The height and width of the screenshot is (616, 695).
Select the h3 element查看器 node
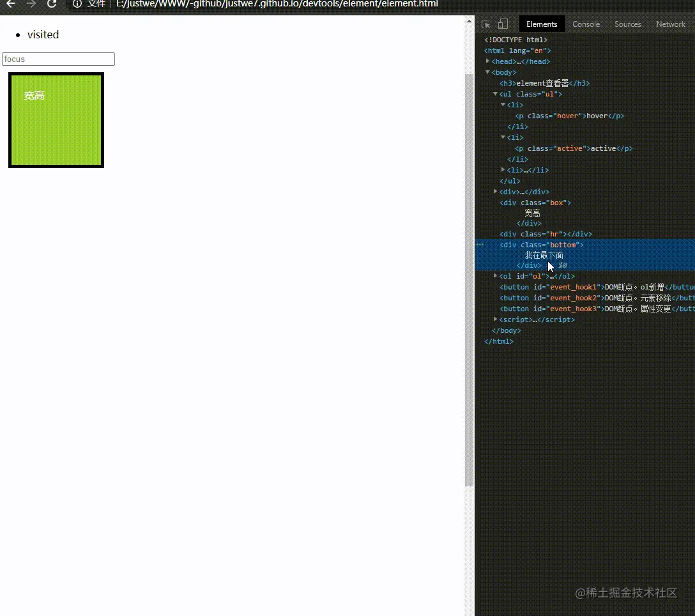point(544,83)
